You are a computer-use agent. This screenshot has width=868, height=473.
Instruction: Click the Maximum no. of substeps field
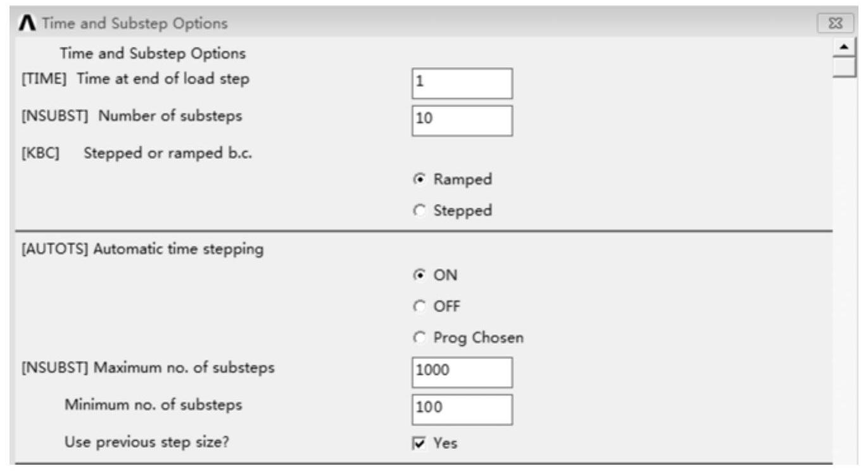coord(462,372)
